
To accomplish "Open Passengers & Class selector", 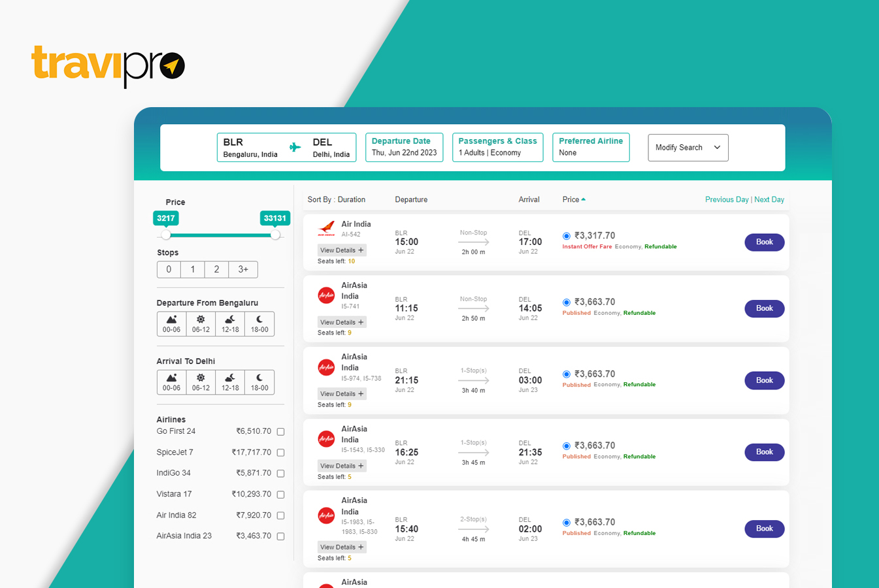I will [498, 147].
